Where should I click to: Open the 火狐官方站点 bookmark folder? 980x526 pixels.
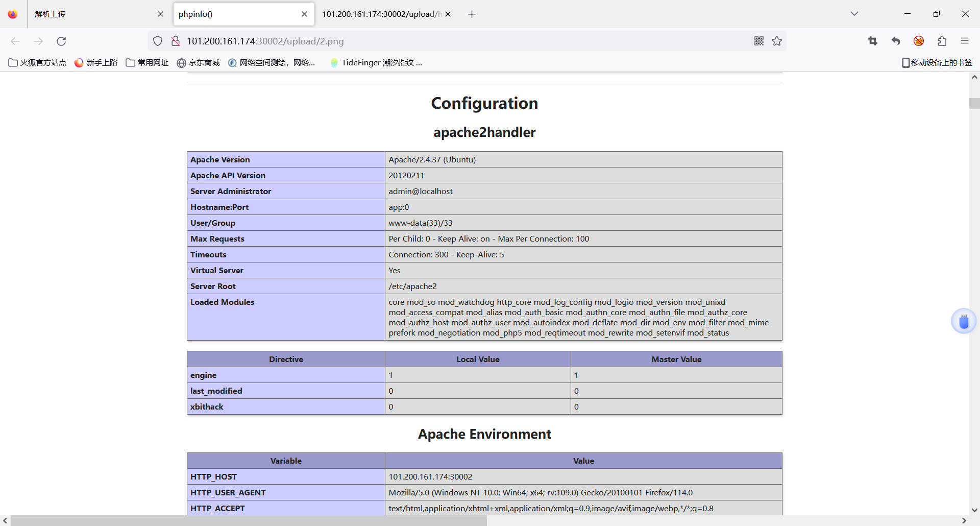point(37,62)
